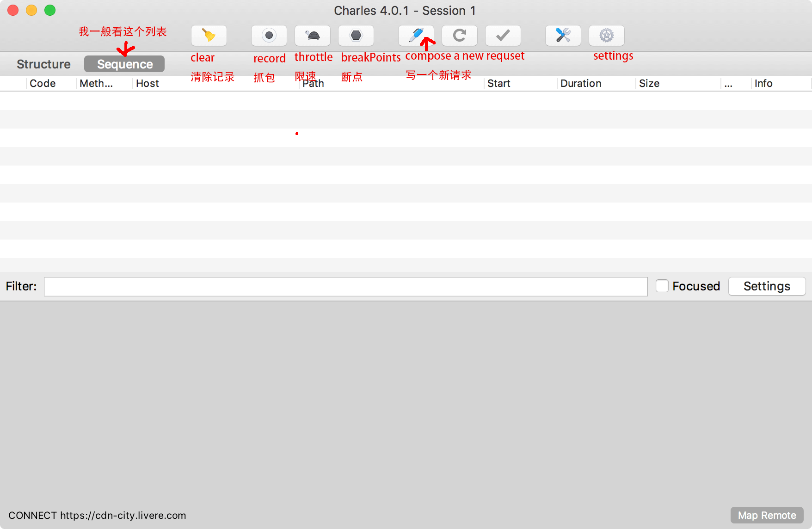Switch to the Structure tab
Image resolution: width=812 pixels, height=529 pixels.
coord(43,64)
